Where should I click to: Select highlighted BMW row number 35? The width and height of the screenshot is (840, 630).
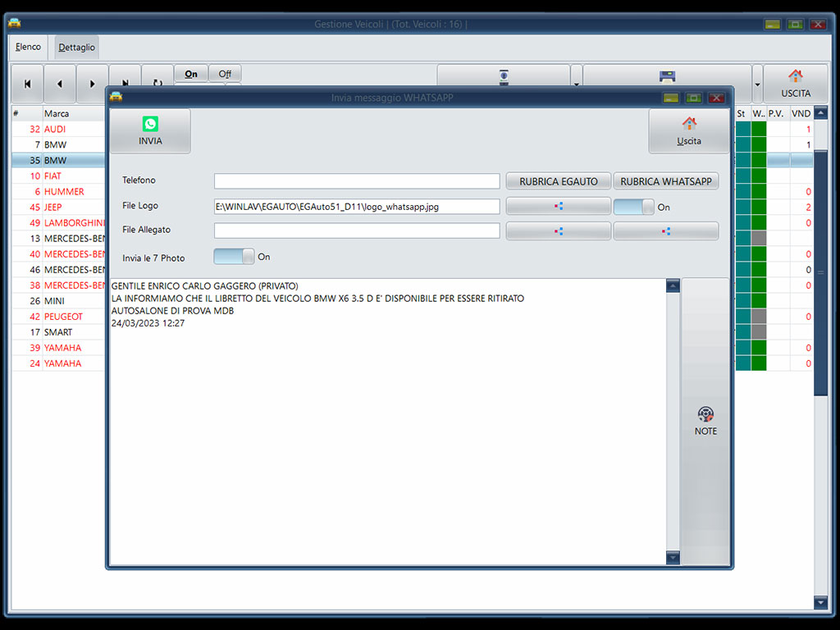pos(59,160)
